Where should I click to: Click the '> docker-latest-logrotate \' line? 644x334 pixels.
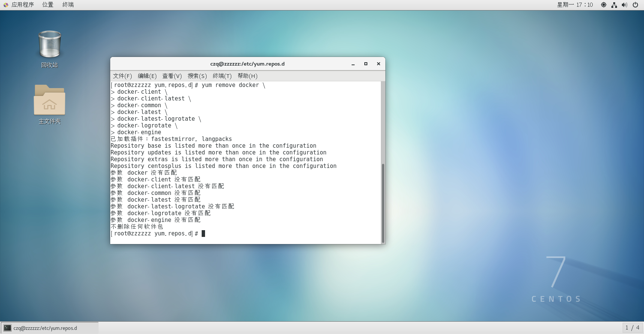(x=156, y=119)
